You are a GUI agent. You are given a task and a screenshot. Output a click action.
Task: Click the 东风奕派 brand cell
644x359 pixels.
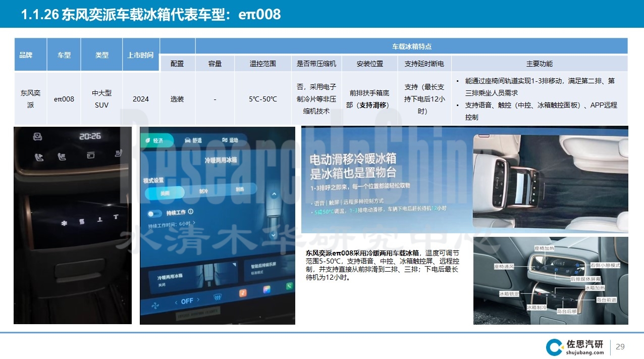pyautogui.click(x=30, y=99)
